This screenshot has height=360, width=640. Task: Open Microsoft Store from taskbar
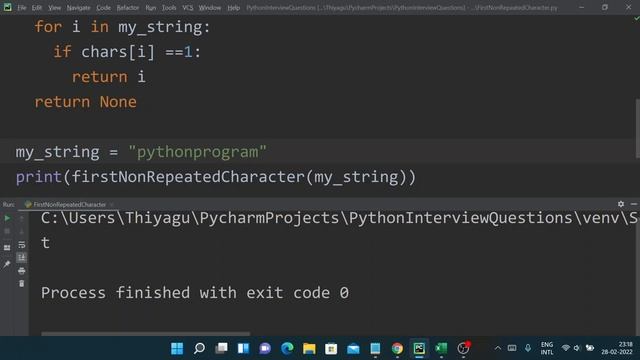331,348
